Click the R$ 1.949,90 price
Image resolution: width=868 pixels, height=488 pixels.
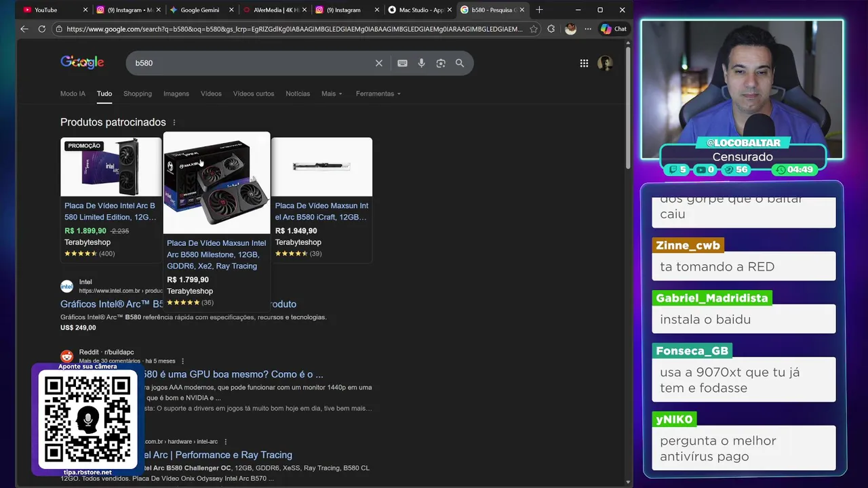click(x=296, y=231)
